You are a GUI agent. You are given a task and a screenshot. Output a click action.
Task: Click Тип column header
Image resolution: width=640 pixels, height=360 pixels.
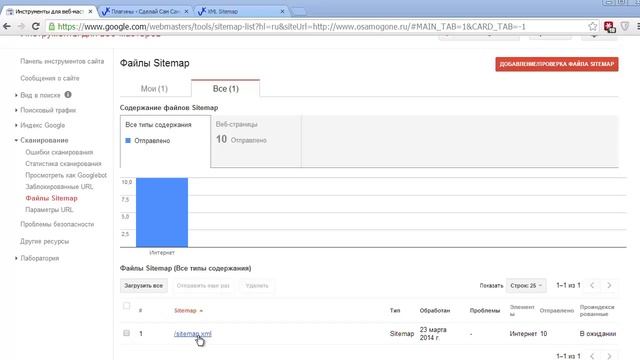(x=395, y=311)
